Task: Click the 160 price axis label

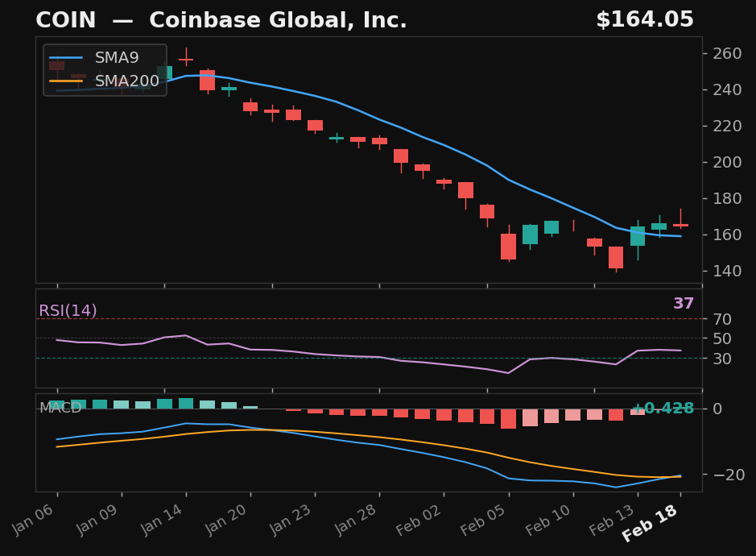Action: (x=727, y=234)
